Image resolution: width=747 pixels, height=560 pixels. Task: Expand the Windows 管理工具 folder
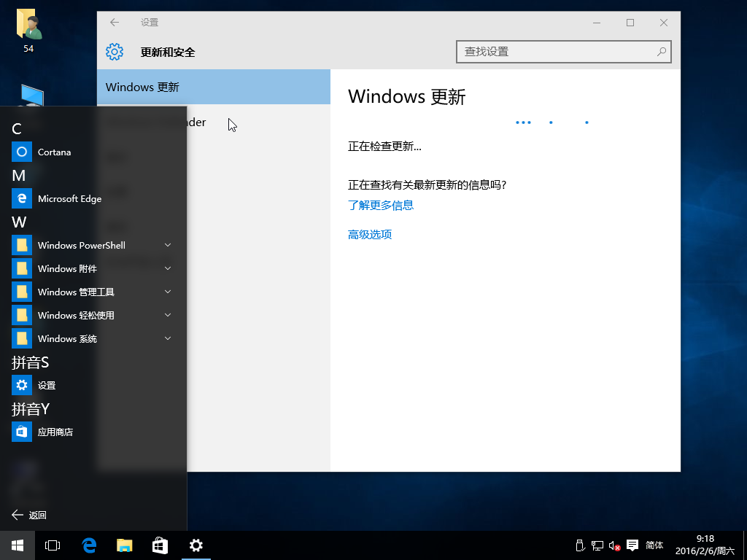coord(168,292)
